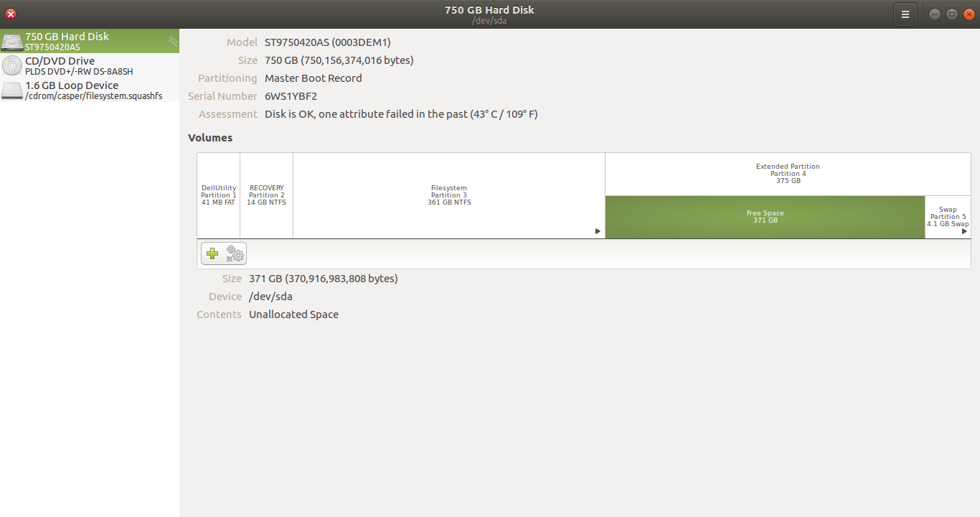Click the Partitioning label
Image resolution: width=980 pixels, height=517 pixels.
point(227,78)
